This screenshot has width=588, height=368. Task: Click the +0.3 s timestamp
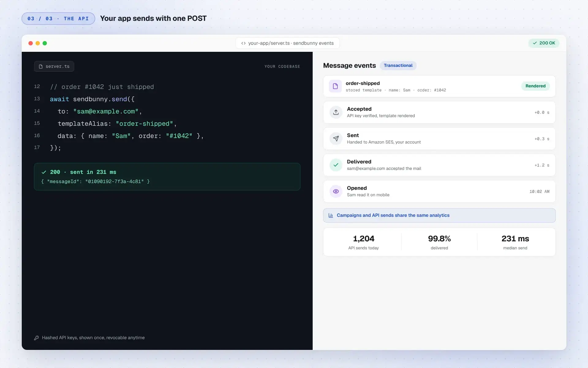click(542, 139)
